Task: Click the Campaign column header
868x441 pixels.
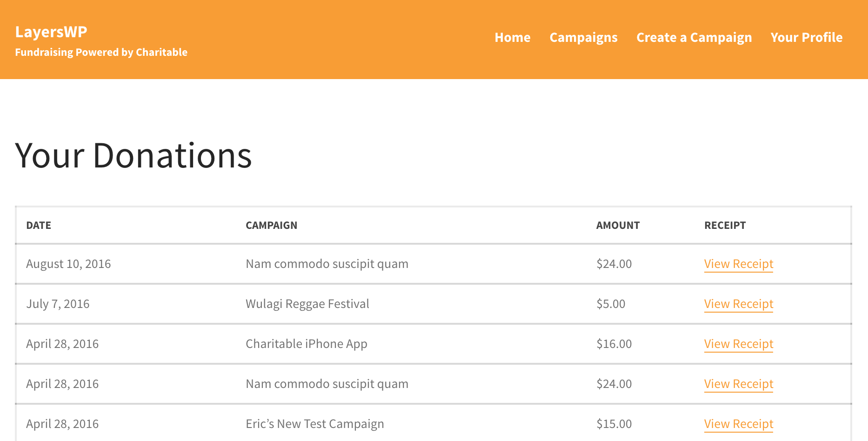Action: pos(271,225)
